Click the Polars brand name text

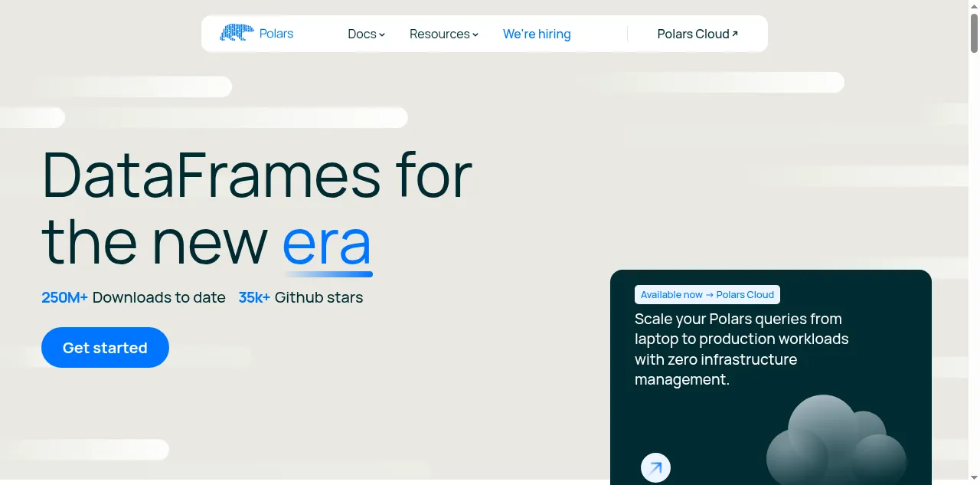coord(276,34)
